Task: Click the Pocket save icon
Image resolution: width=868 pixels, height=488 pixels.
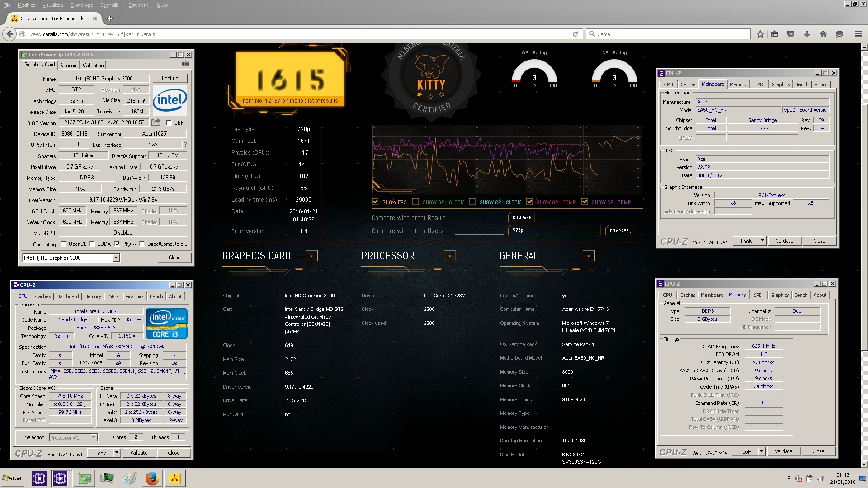Action: click(791, 34)
